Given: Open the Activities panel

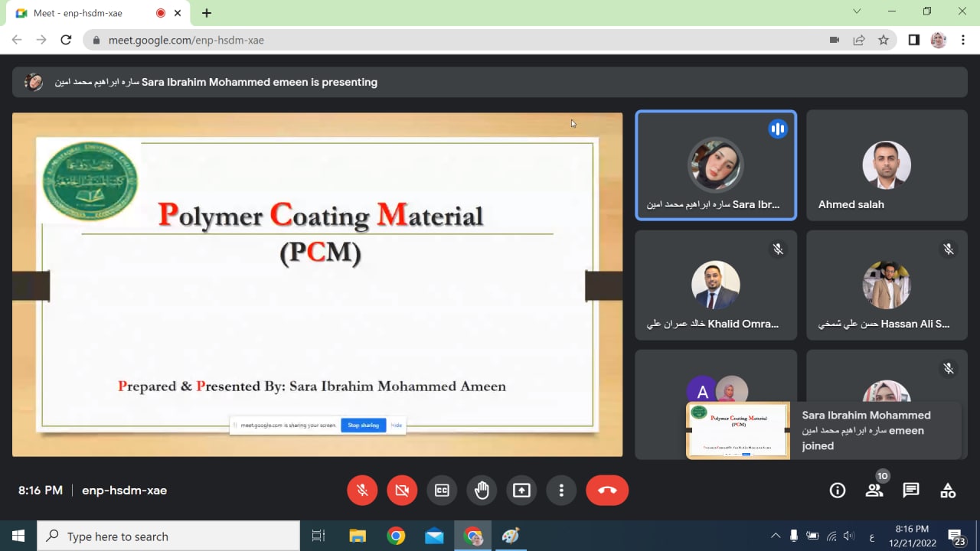Looking at the screenshot, I should (948, 490).
